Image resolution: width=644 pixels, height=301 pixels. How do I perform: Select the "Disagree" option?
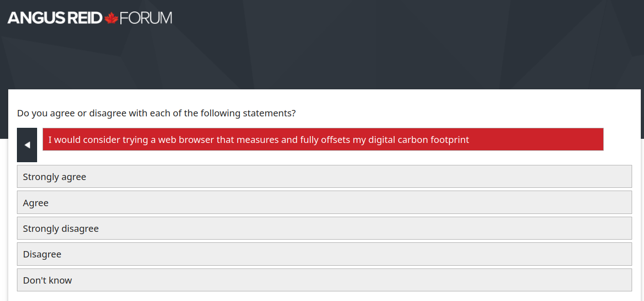324,254
